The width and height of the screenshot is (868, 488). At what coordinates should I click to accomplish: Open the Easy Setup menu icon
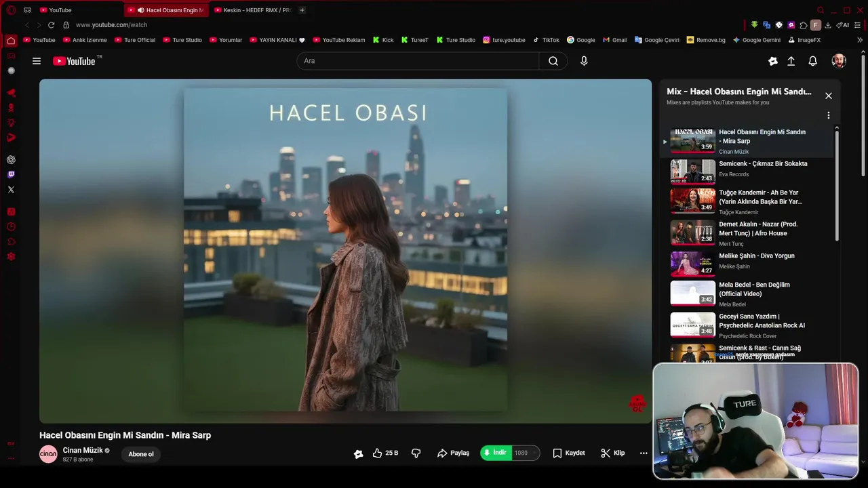(858, 25)
